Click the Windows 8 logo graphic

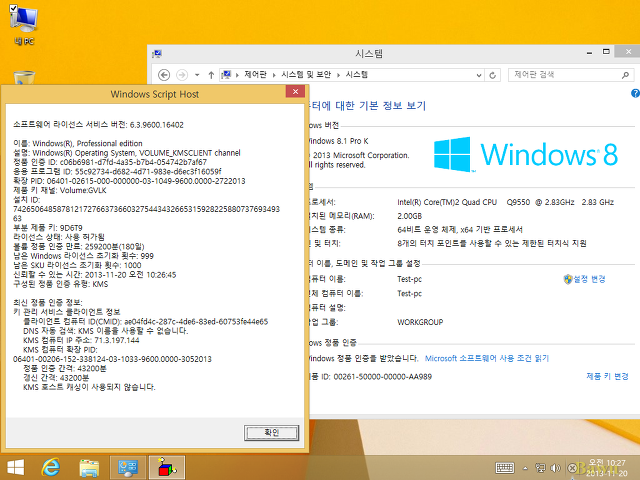tap(526, 155)
